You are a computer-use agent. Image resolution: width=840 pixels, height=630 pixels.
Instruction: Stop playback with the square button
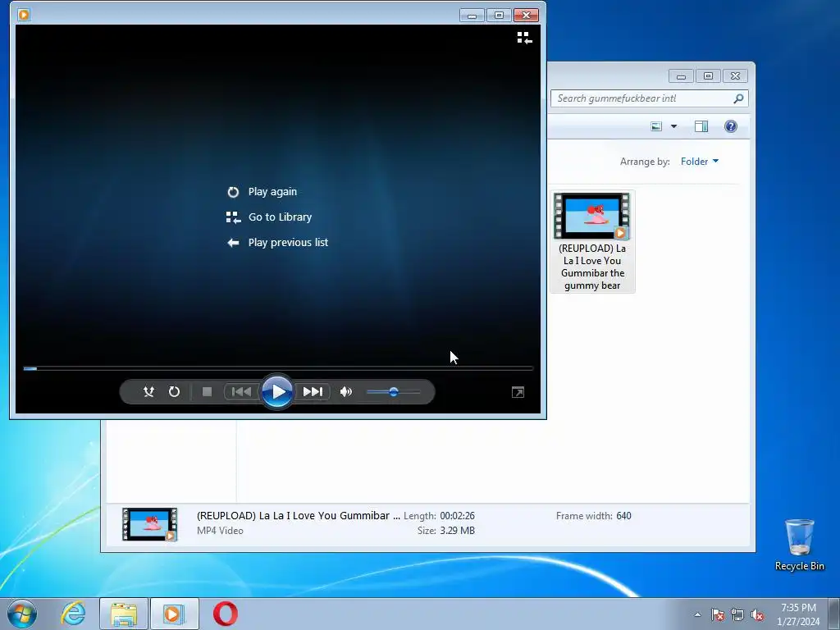click(207, 391)
